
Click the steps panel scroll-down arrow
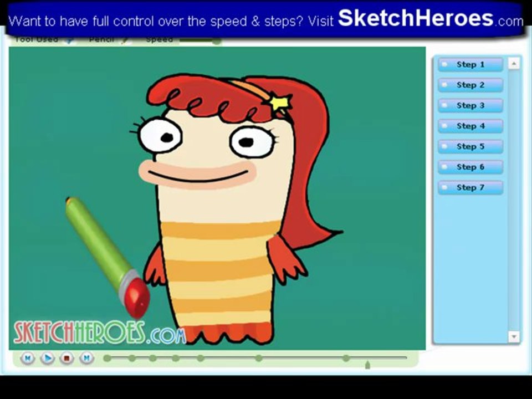(514, 336)
